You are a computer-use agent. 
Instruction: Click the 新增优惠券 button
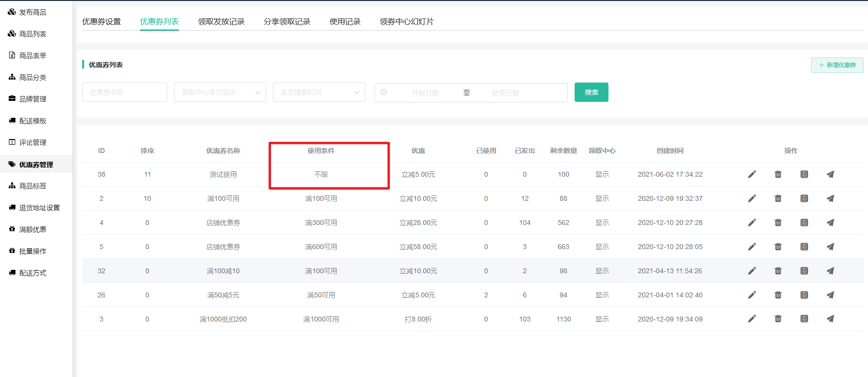coord(837,65)
